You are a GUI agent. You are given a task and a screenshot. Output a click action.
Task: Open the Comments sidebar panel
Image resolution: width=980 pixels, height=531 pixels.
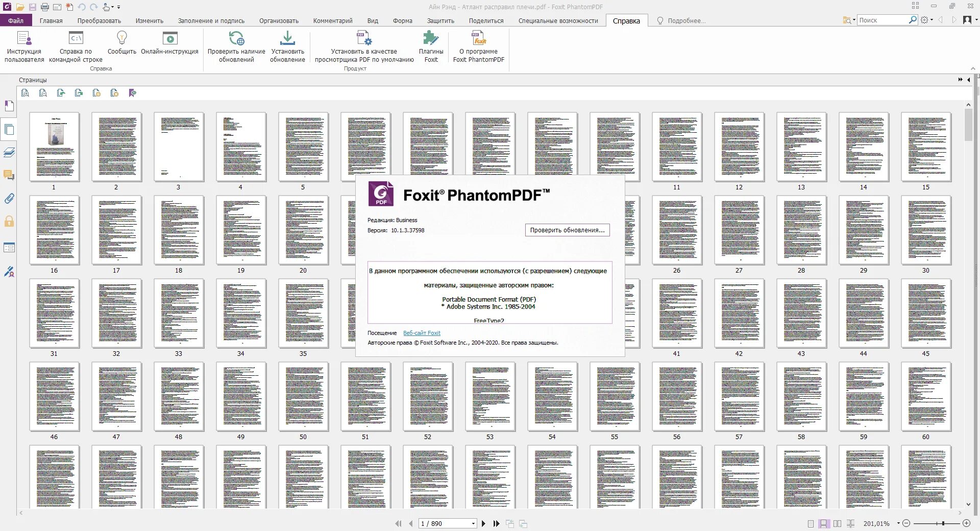coord(9,176)
